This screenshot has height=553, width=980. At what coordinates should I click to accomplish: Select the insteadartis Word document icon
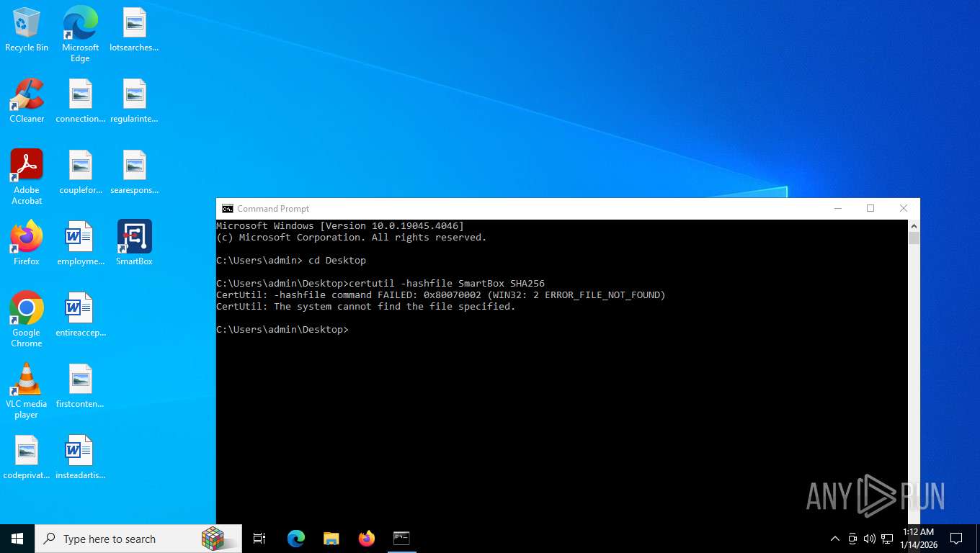click(x=80, y=457)
